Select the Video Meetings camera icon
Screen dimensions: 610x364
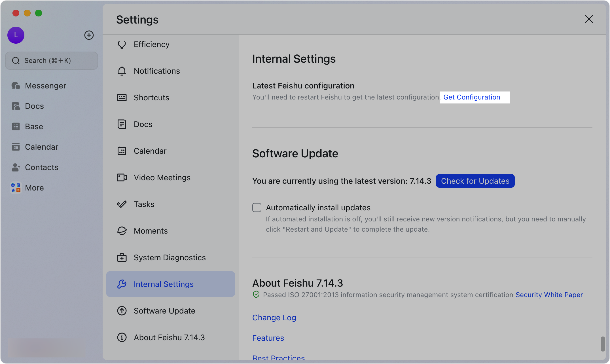pyautogui.click(x=122, y=177)
